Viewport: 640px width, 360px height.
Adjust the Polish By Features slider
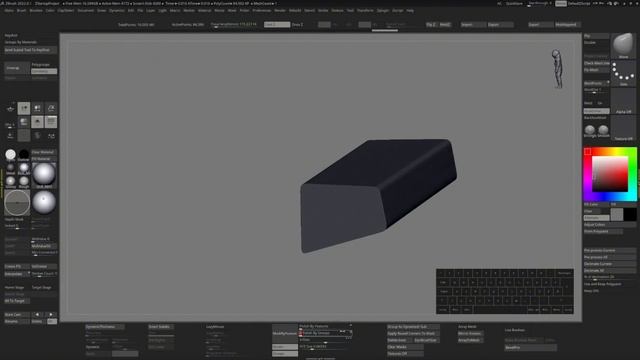326,327
